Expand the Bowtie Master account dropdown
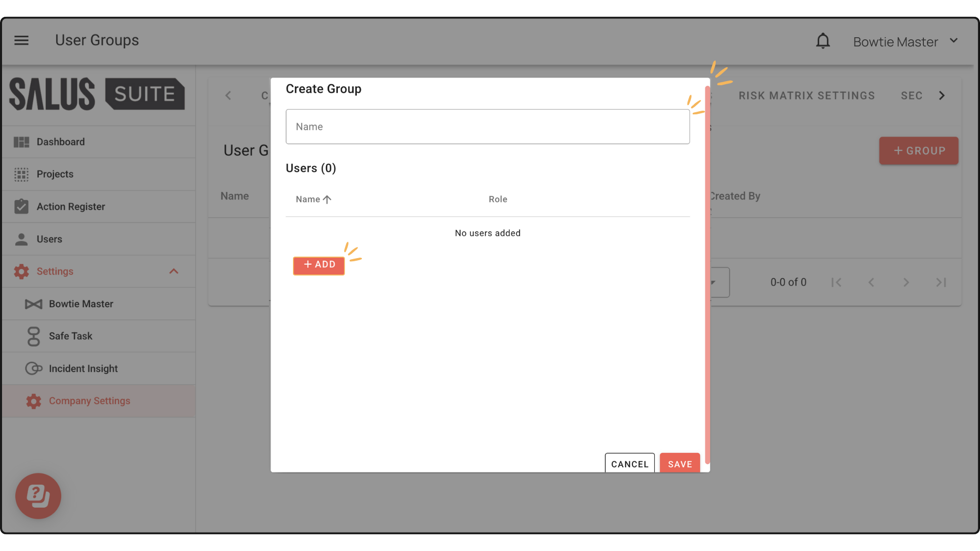 [x=953, y=41]
